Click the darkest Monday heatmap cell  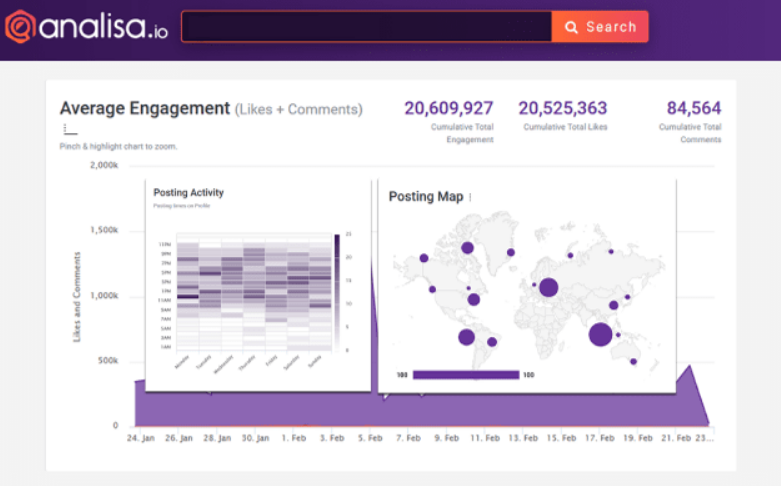[x=188, y=297]
